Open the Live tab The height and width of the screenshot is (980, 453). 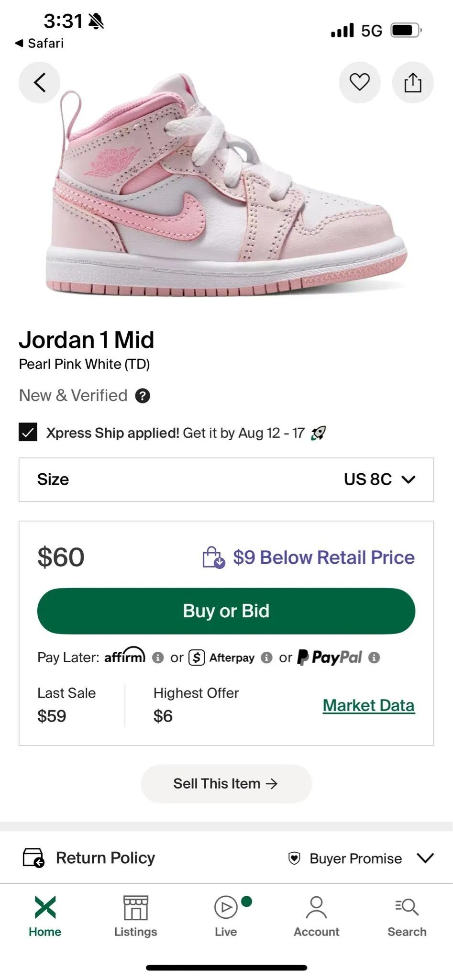[226, 916]
